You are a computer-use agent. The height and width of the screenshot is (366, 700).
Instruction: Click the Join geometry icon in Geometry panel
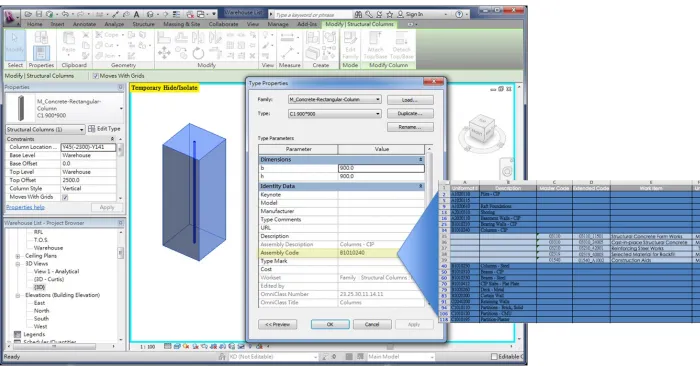click(x=98, y=55)
